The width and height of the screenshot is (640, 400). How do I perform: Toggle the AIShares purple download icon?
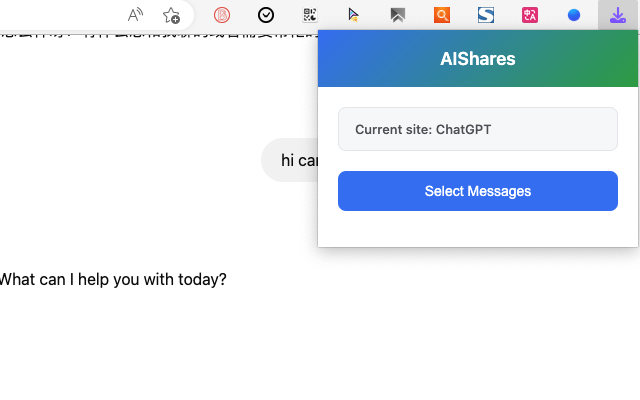coord(618,15)
